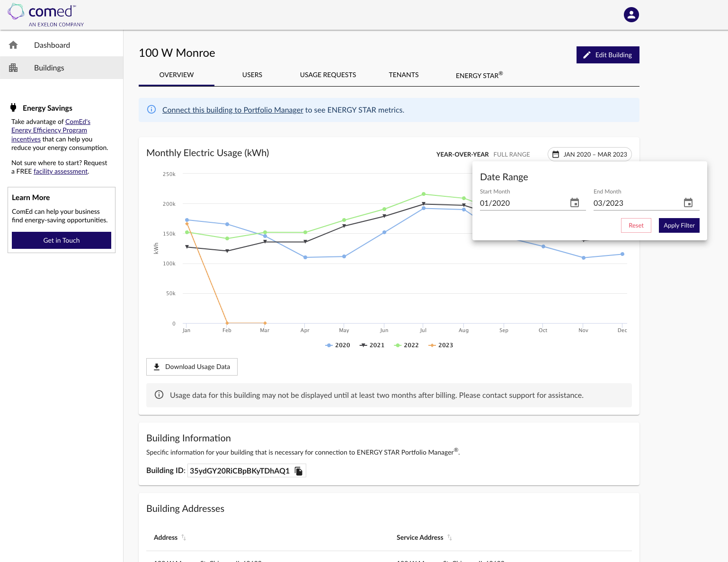Image resolution: width=728 pixels, height=562 pixels.
Task: Toggle the 2021 series in chart legend
Action: [x=372, y=345]
